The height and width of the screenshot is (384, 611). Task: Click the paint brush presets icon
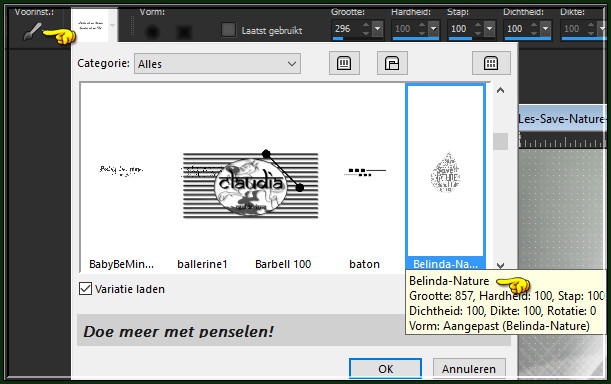pos(32,31)
